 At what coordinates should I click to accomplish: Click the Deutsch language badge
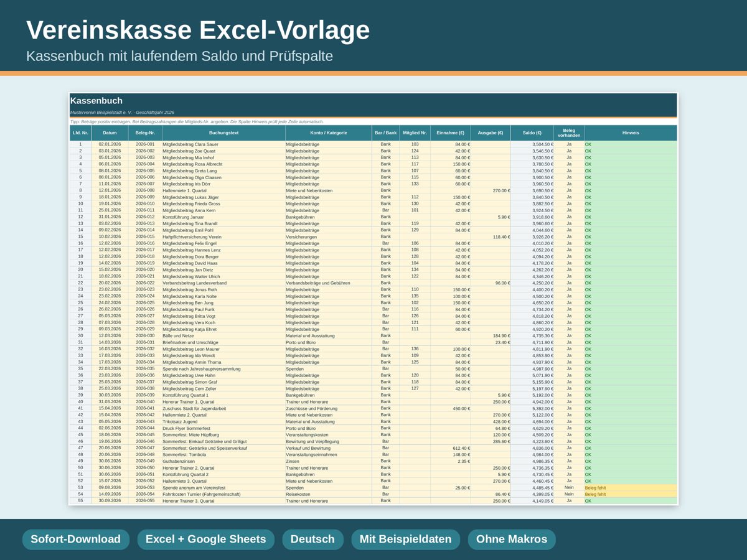tap(312, 539)
